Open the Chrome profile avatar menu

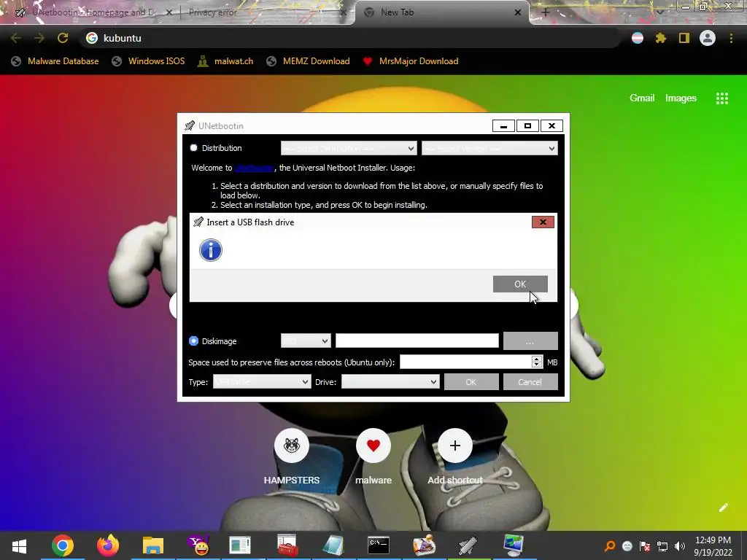point(708,38)
